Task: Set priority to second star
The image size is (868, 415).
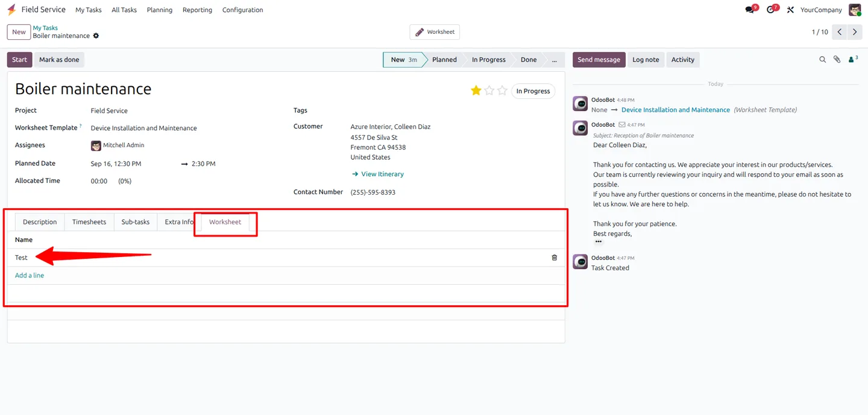Action: click(x=489, y=90)
